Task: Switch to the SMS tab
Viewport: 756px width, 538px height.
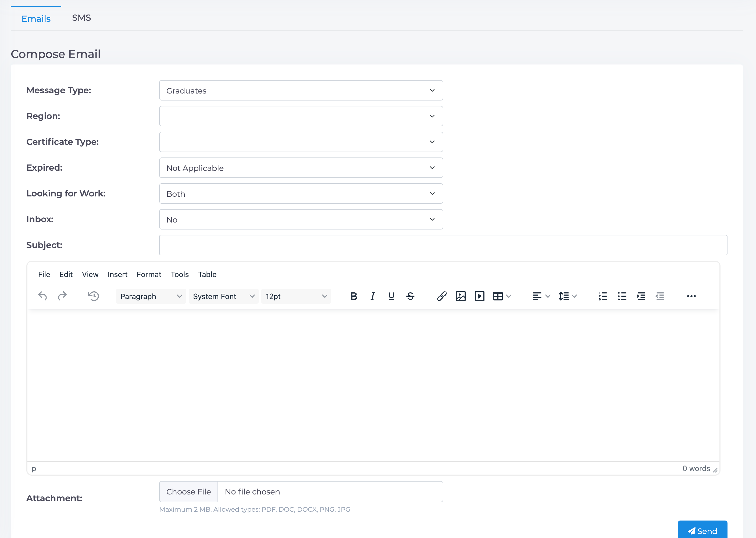Action: 81,18
